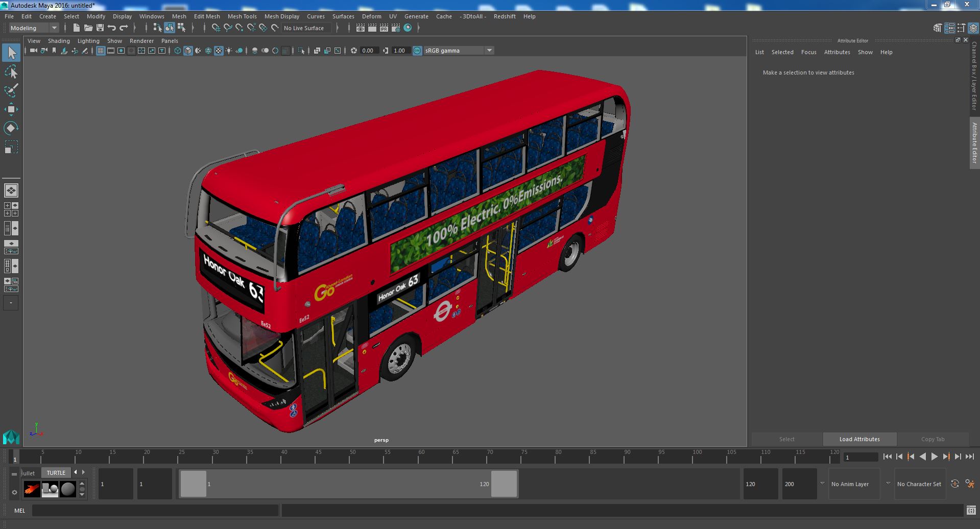
Task: Undo the last action with the toolbar arrow
Action: pos(112,28)
